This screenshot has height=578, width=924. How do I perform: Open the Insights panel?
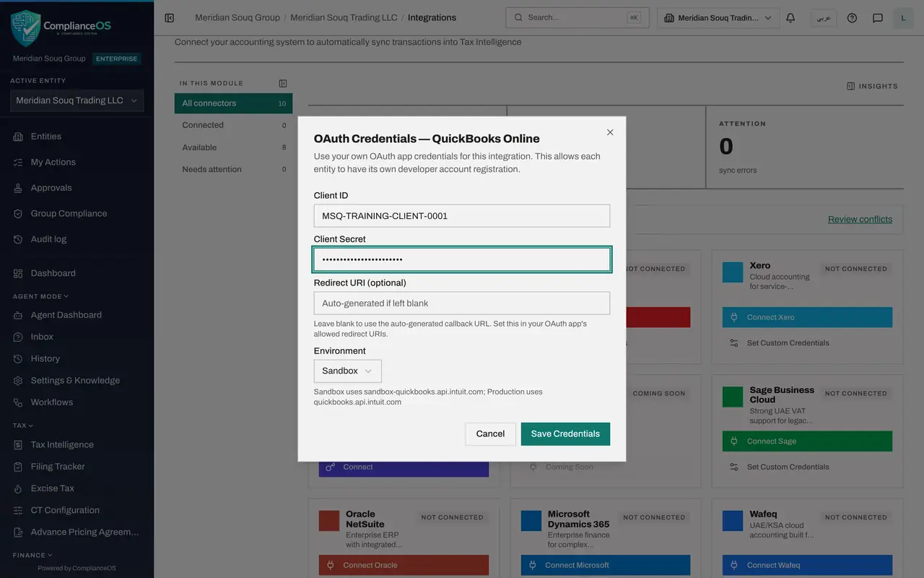click(x=872, y=86)
